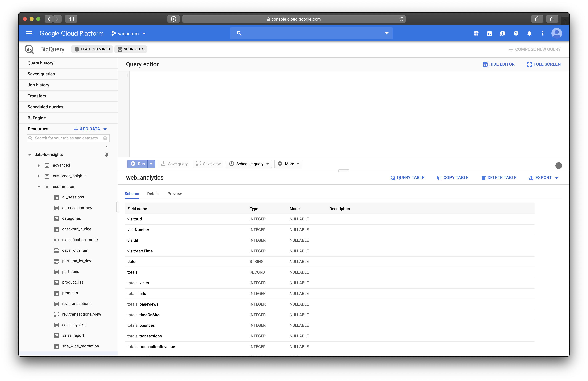The height and width of the screenshot is (381, 588).
Task: Click DELETE TABLE
Action: click(499, 178)
